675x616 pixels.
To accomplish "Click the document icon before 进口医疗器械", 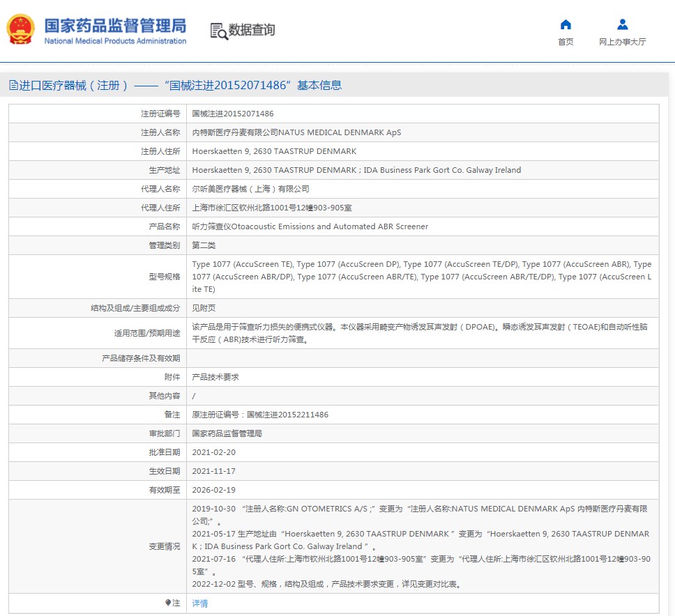I will [13, 85].
